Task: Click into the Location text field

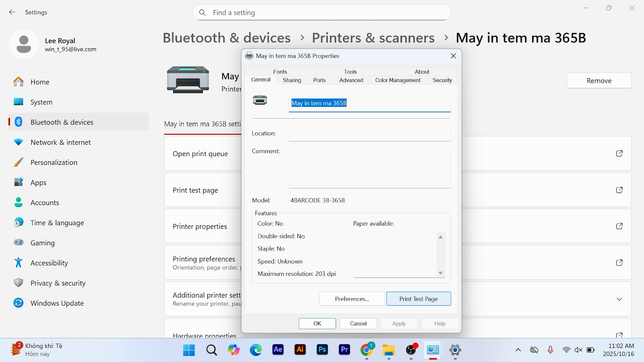Action: pos(369,134)
